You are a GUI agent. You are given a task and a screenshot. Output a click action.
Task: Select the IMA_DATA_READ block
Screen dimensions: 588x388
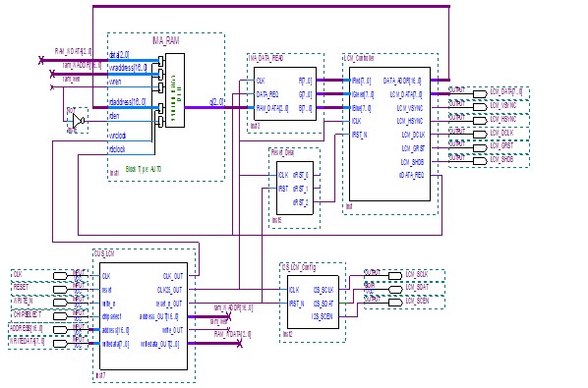coord(285,93)
